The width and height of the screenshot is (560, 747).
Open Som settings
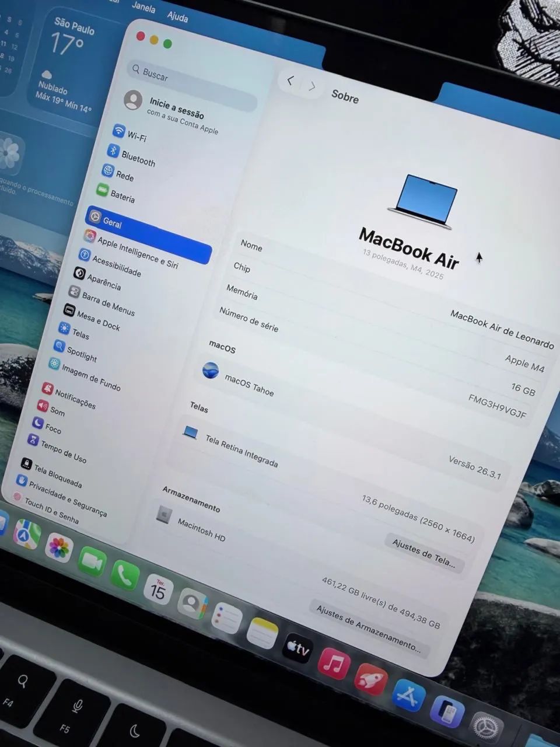[x=51, y=409]
